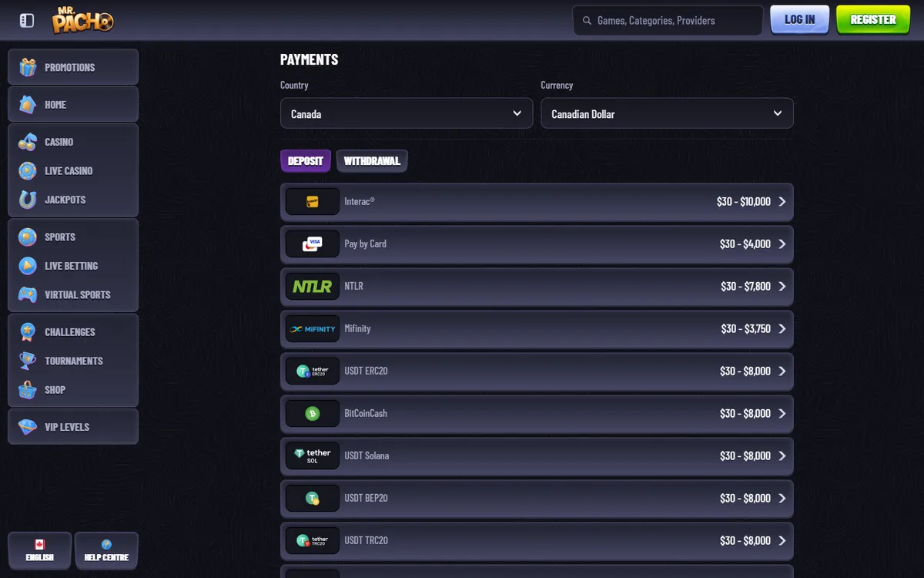This screenshot has width=924, height=578.
Task: Click the Interac logo
Action: 313,201
